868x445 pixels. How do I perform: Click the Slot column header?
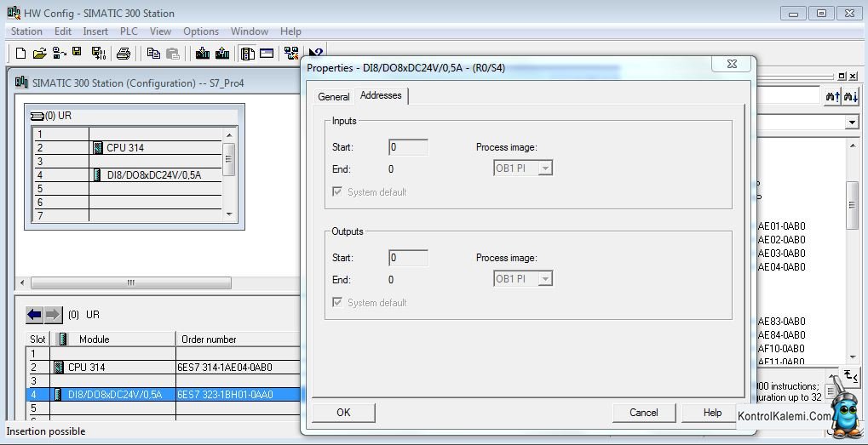click(x=37, y=339)
